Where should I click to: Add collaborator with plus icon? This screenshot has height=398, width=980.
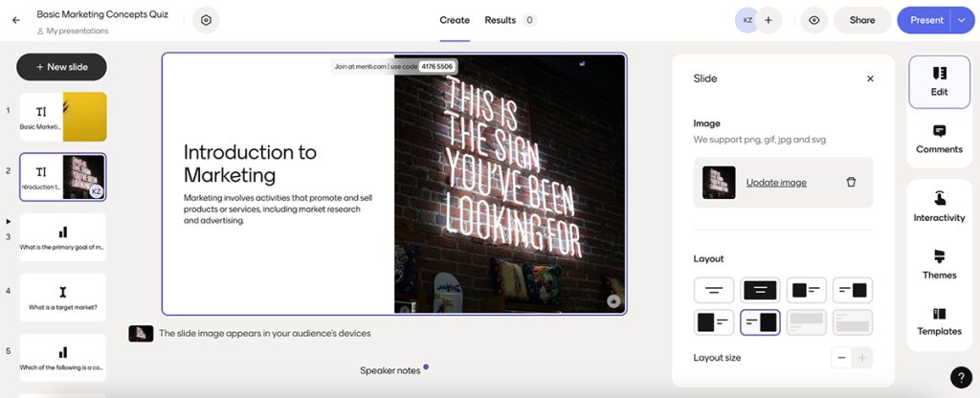pos(768,20)
